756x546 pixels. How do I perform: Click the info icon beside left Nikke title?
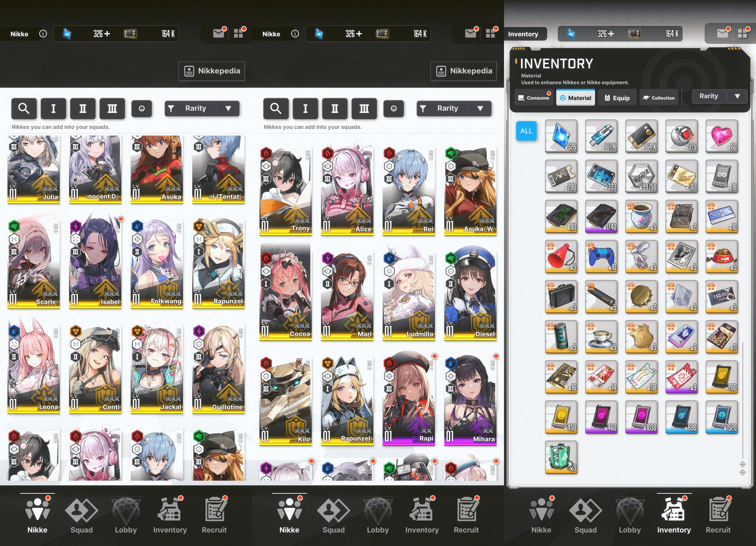click(43, 34)
